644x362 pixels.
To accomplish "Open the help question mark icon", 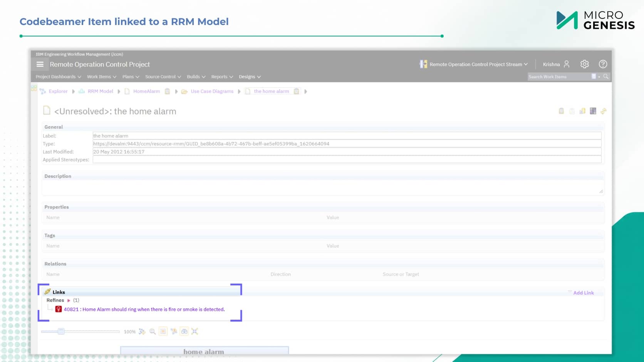I will (x=603, y=64).
